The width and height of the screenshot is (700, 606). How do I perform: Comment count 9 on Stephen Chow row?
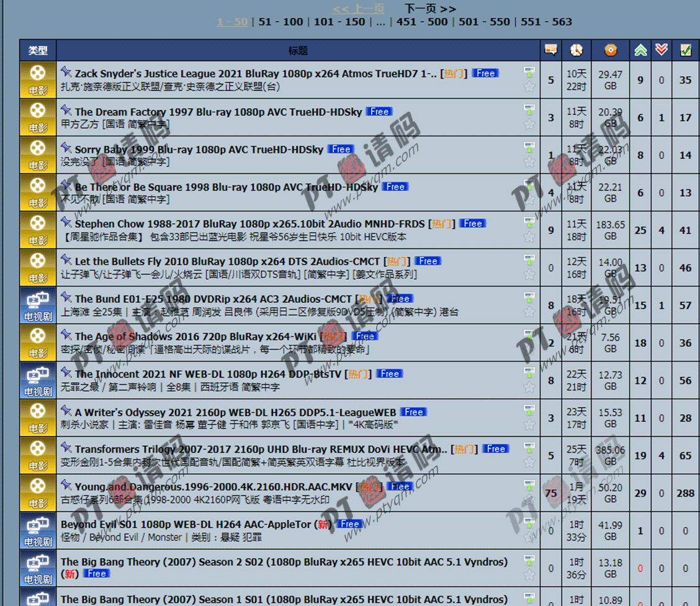[551, 230]
